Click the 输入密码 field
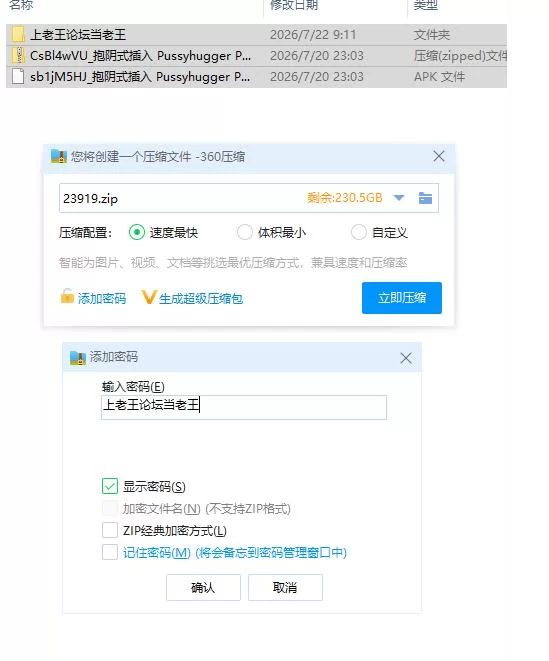The image size is (549, 661). [244, 407]
